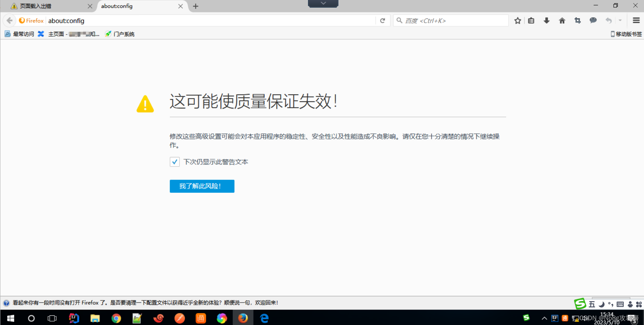This screenshot has height=325, width=644.
Task: Go to Firefox home page icon
Action: 562,21
